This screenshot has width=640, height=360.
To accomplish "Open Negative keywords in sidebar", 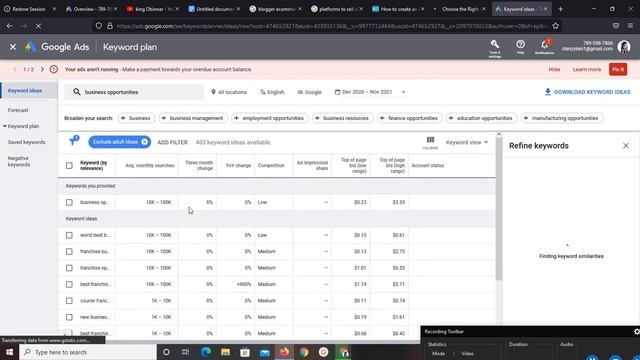I will tap(19, 162).
